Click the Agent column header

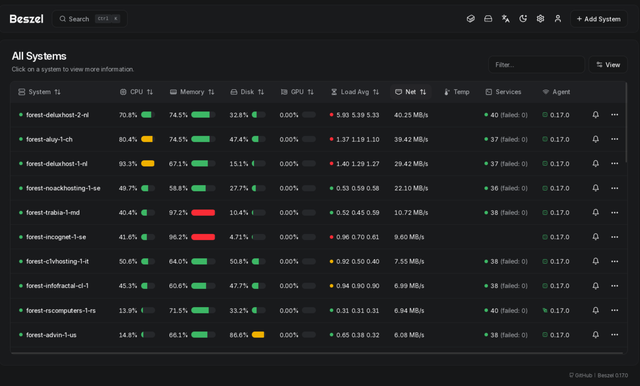tap(556, 92)
